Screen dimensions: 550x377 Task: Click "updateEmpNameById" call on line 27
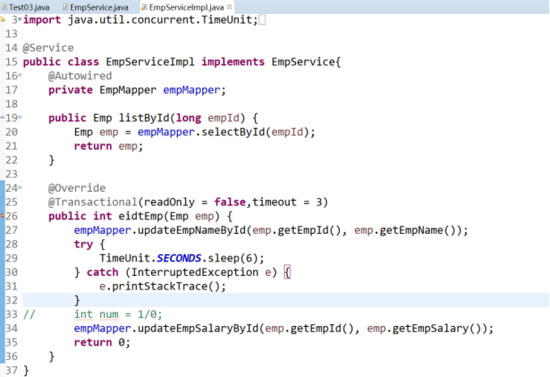[x=192, y=230]
